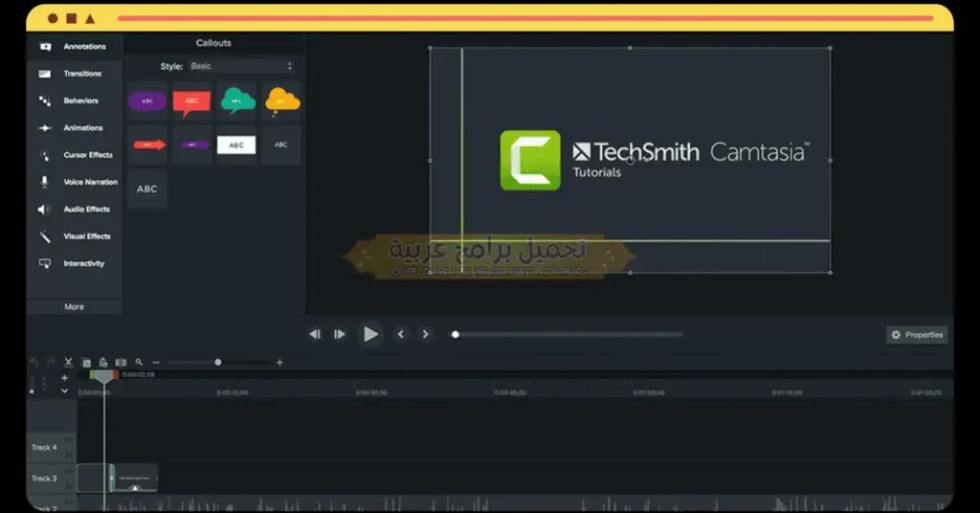Click the green in-point playhead handle

click(x=93, y=375)
